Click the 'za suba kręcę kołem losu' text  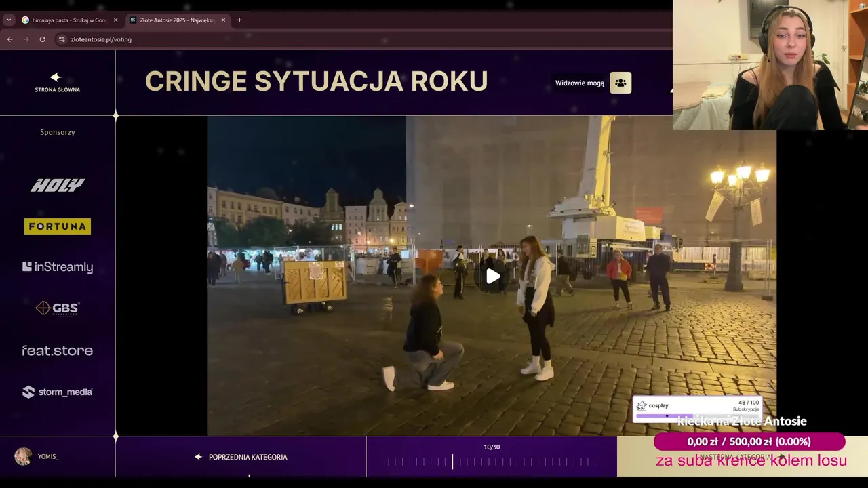(x=751, y=461)
